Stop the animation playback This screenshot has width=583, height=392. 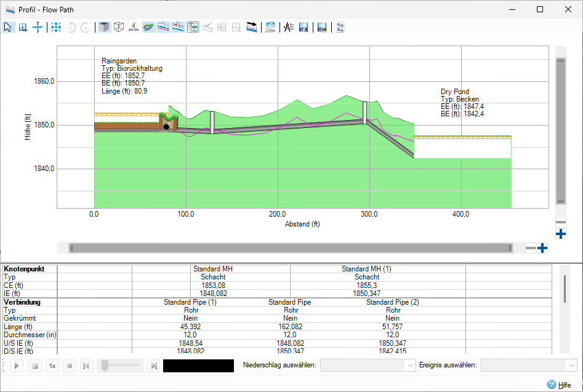tap(34, 366)
